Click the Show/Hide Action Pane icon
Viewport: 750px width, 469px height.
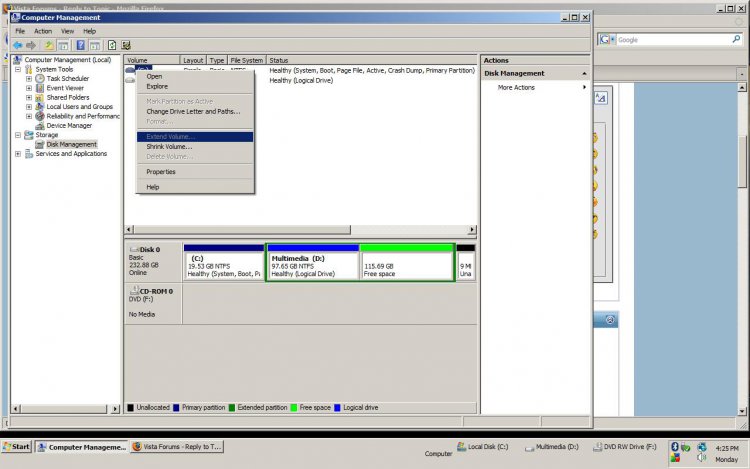coord(95,45)
